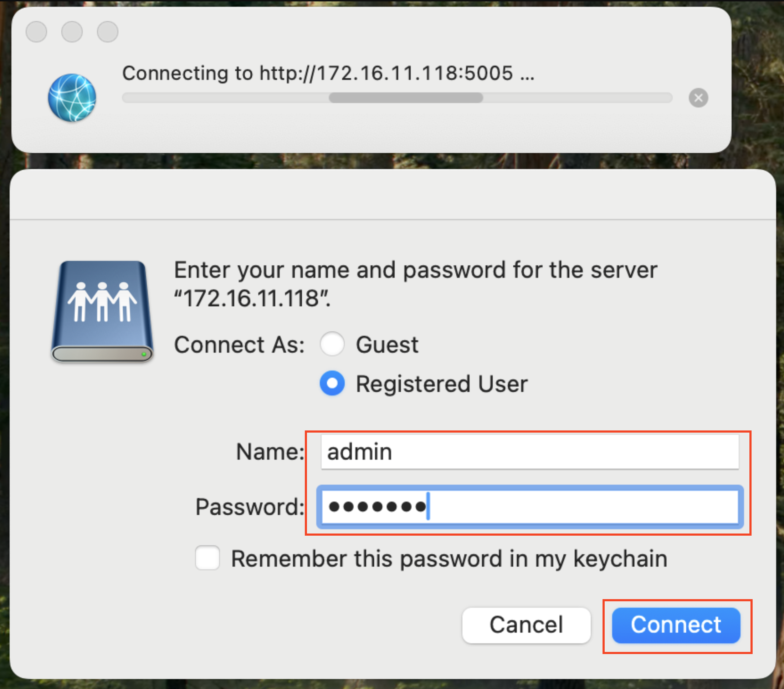Click the leftmost gray close window button
The width and height of the screenshot is (784, 689).
(x=36, y=31)
